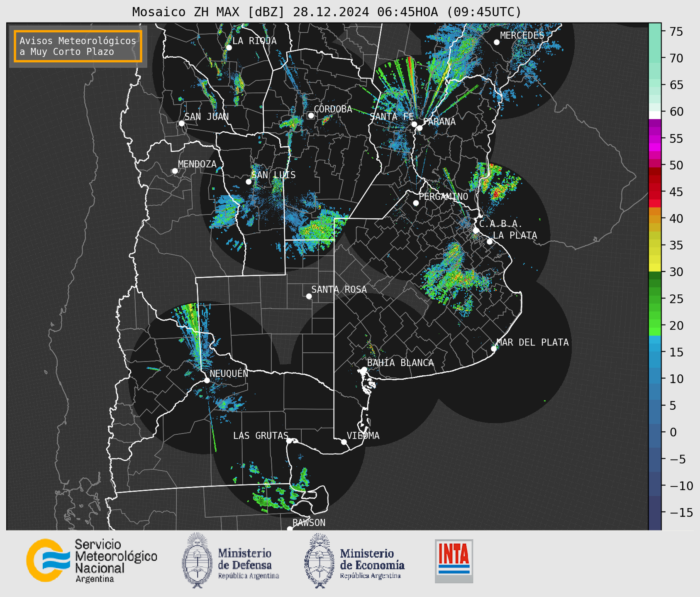Click the Bahía Blanca city dot

click(364, 369)
